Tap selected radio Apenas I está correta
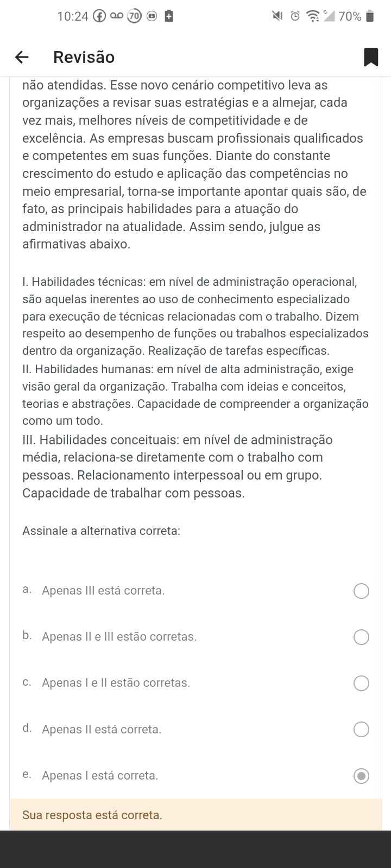The width and height of the screenshot is (391, 868). coord(361,776)
